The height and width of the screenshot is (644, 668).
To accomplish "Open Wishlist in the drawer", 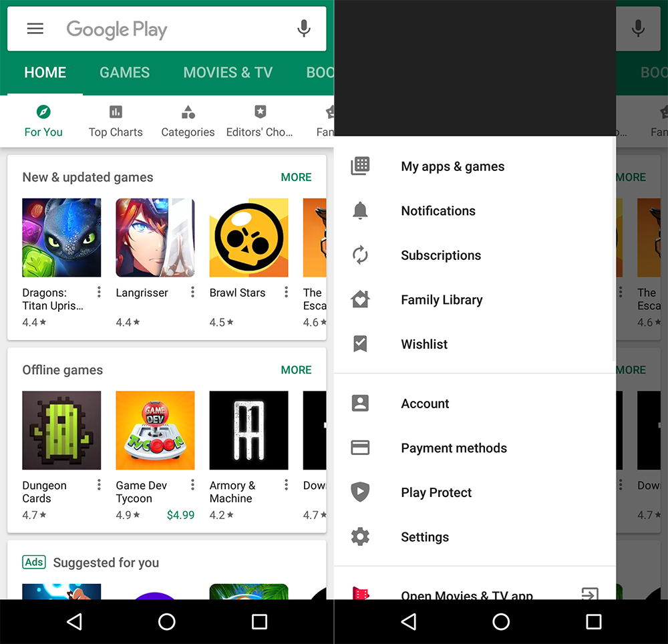I will click(475, 344).
